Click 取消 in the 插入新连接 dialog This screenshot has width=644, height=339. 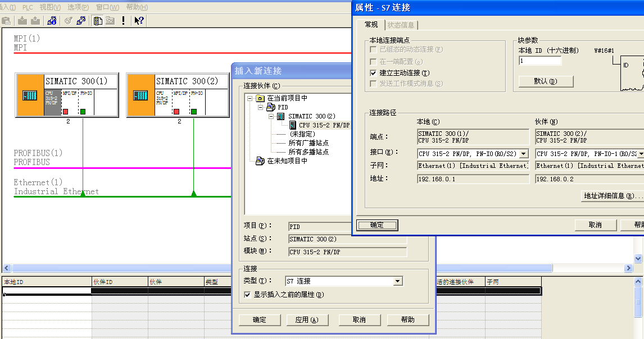click(x=360, y=320)
